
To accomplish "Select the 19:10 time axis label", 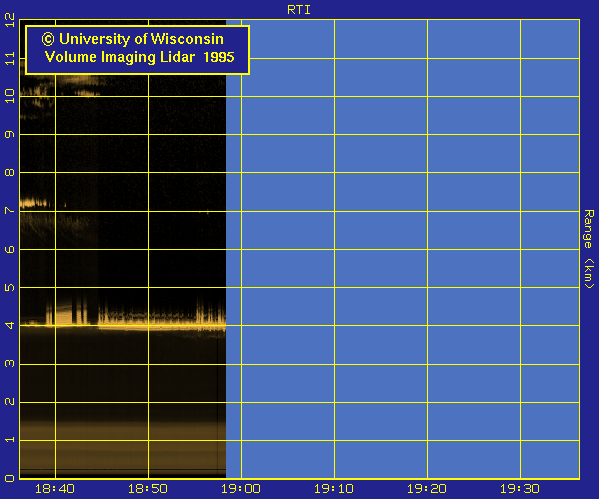I will pyautogui.click(x=334, y=489).
